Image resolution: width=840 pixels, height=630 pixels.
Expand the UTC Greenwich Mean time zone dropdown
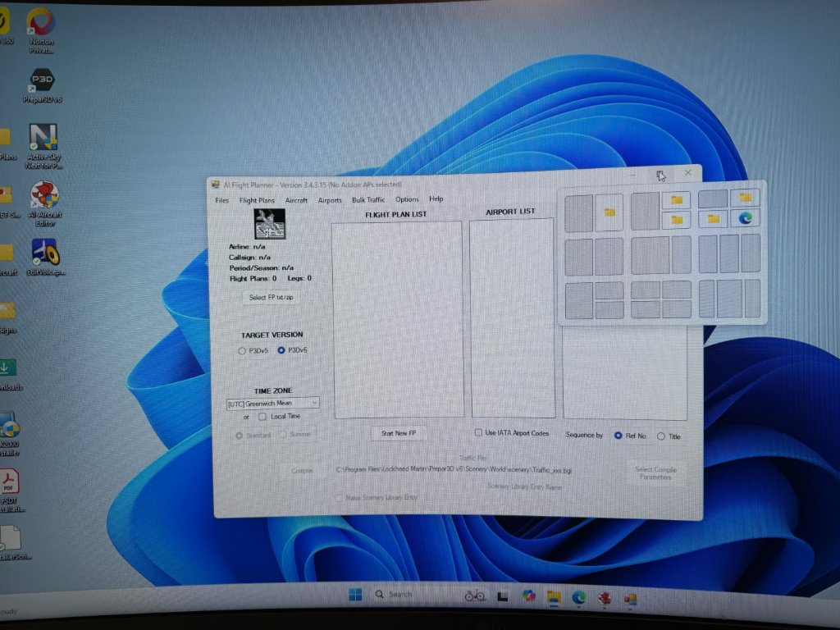[315, 404]
